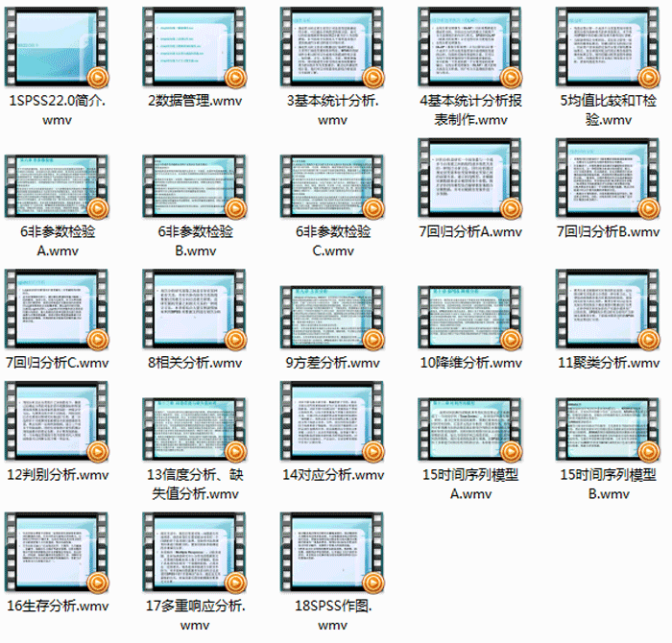
Task: Click the file name 17多重响应分析.wmv
Action: [195, 615]
